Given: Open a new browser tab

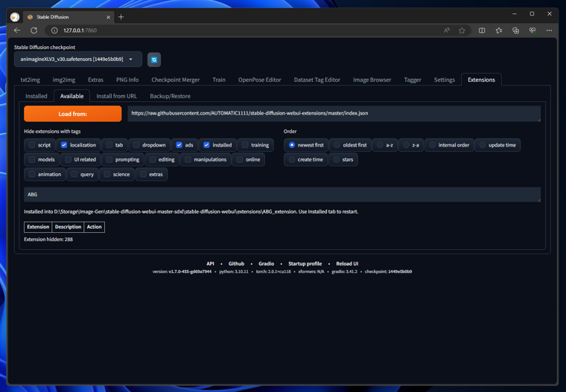Looking at the screenshot, I should (121, 17).
